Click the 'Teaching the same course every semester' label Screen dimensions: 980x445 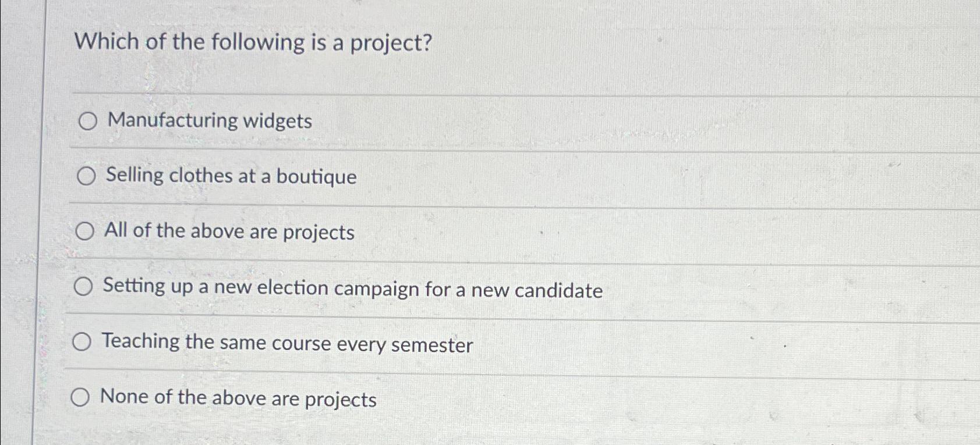287,343
